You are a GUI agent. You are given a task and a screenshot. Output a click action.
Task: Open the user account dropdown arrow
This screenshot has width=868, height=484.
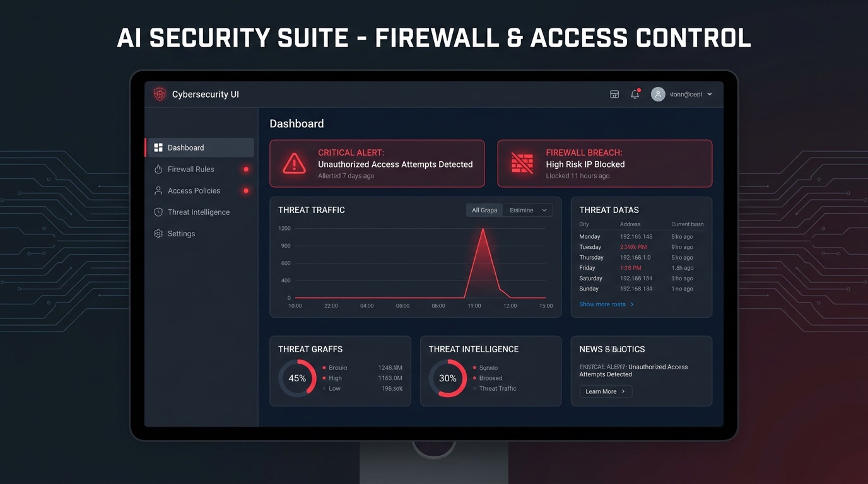coord(710,95)
